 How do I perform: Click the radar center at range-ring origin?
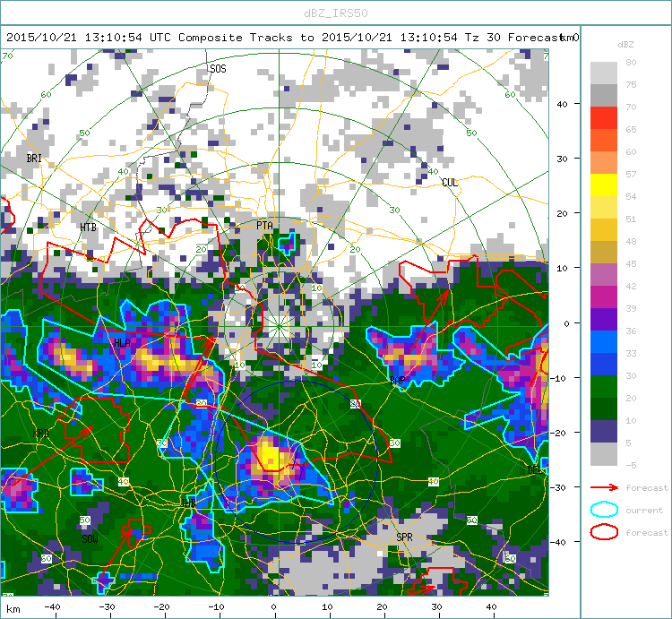click(279, 326)
